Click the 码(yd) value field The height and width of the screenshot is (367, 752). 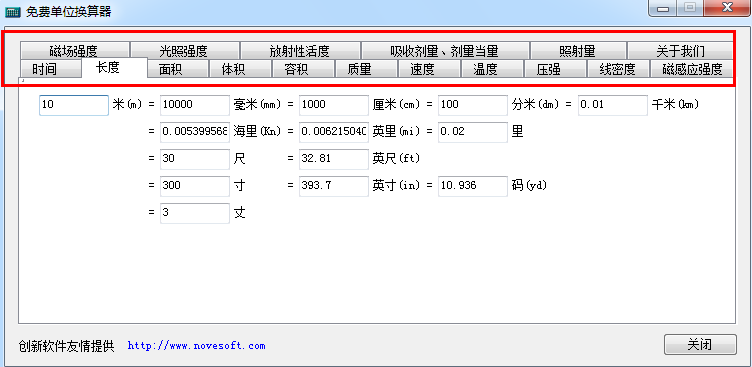[473, 186]
